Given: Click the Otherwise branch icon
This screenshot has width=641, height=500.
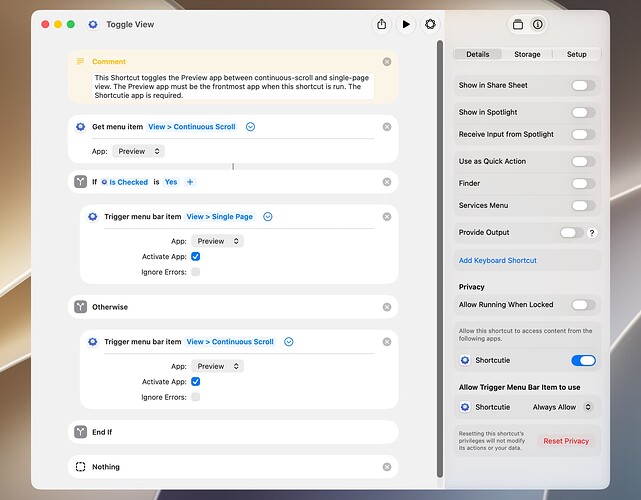Looking at the screenshot, I should tap(81, 307).
